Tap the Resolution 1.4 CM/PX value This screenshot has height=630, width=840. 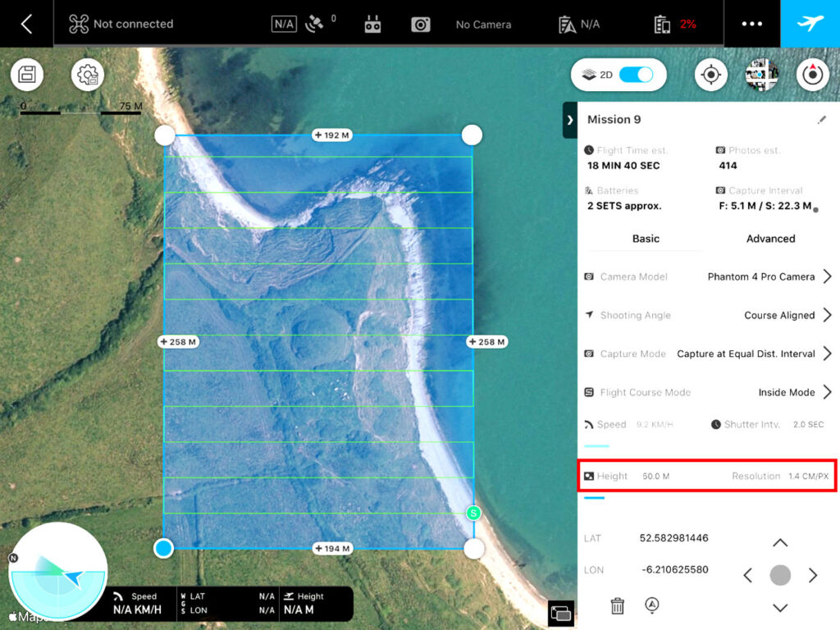[x=808, y=476]
